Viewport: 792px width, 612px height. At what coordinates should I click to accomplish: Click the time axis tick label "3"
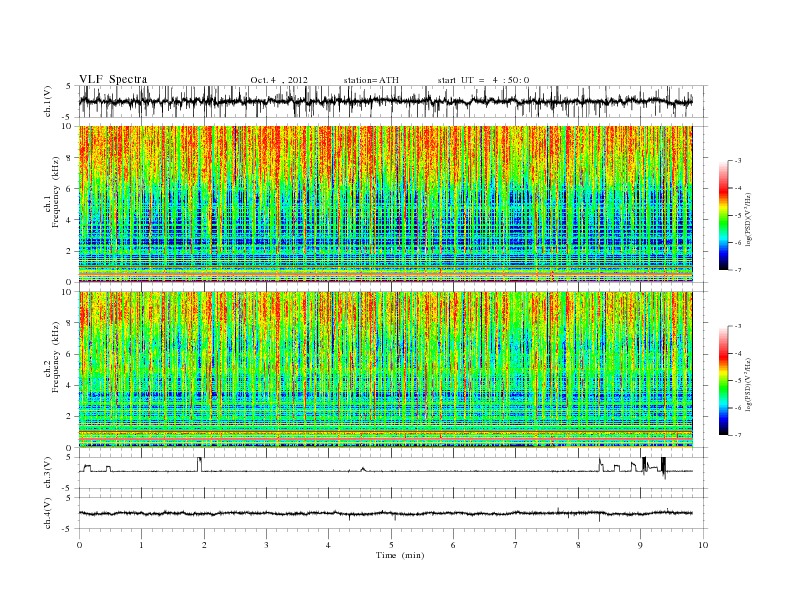266,545
